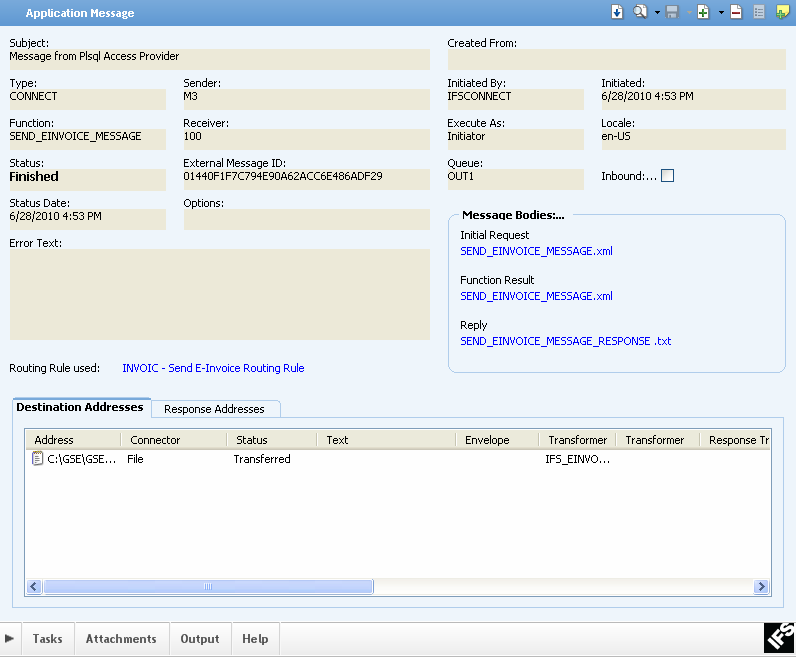The image size is (796, 657).
Task: Open the INVOIC Send E-Invoice Routing Rule link
Action: pyautogui.click(x=213, y=368)
